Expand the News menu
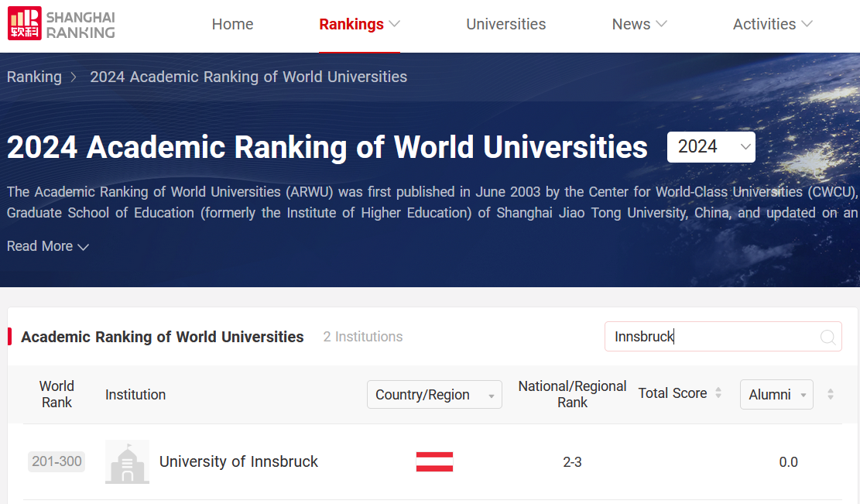860x504 pixels. coord(639,24)
